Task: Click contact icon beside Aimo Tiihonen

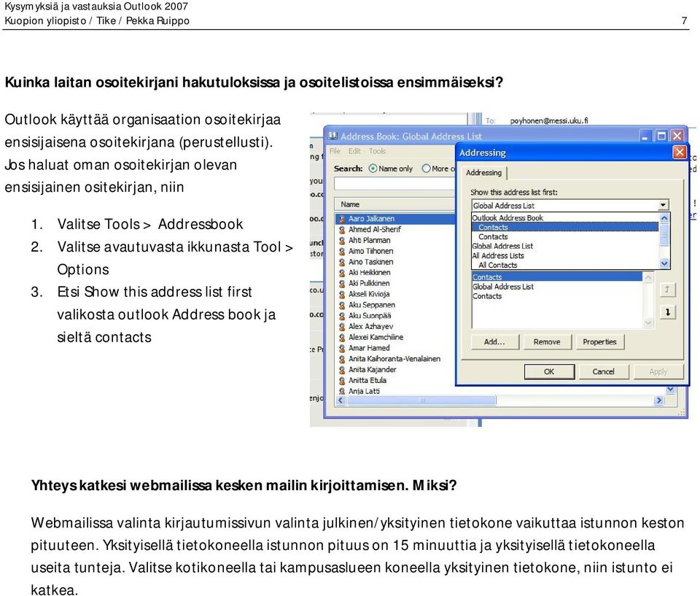Action: point(342,251)
